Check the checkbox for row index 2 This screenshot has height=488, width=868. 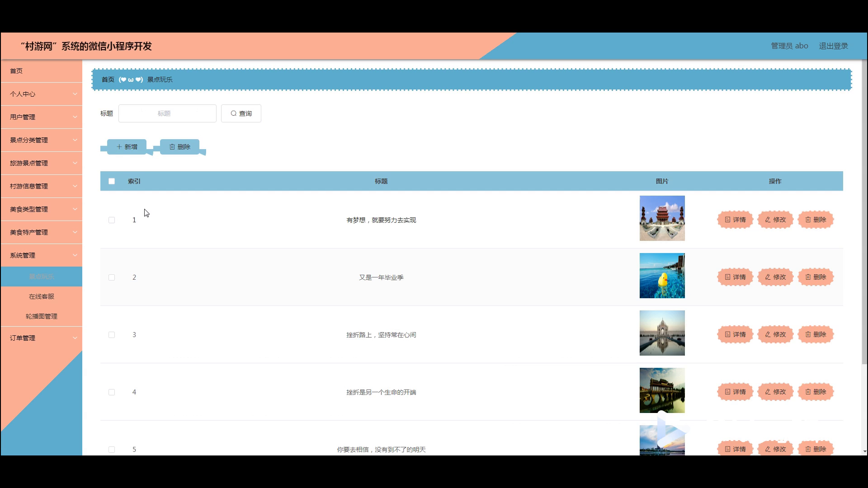tap(112, 277)
